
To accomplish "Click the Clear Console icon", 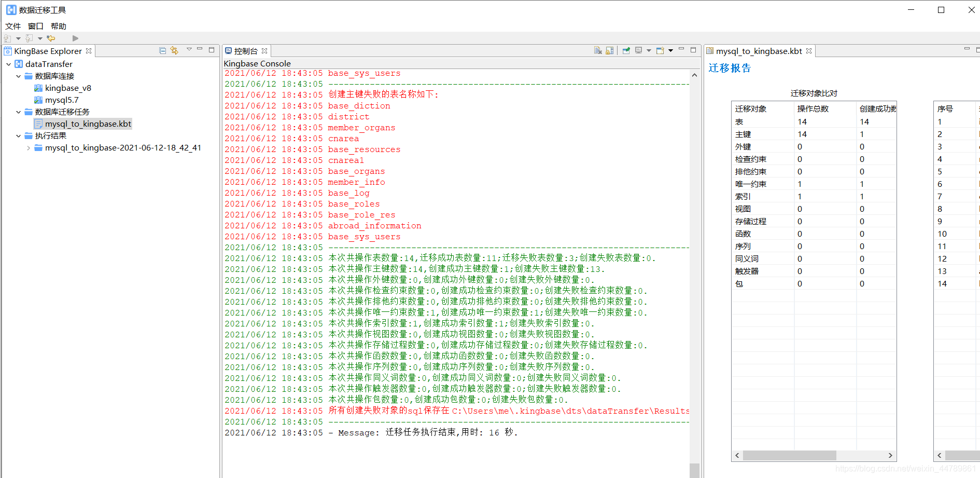I will click(x=598, y=50).
